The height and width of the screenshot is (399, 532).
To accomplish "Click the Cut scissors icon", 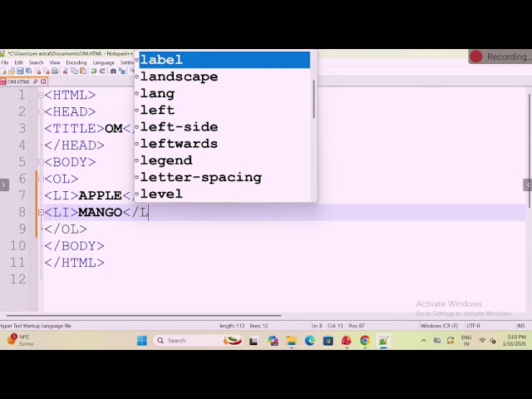I will [66, 71].
